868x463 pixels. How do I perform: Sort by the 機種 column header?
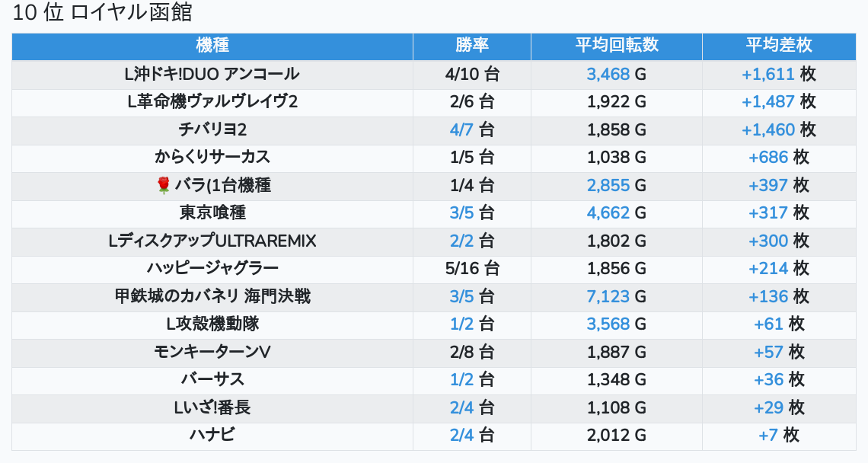coord(212,46)
